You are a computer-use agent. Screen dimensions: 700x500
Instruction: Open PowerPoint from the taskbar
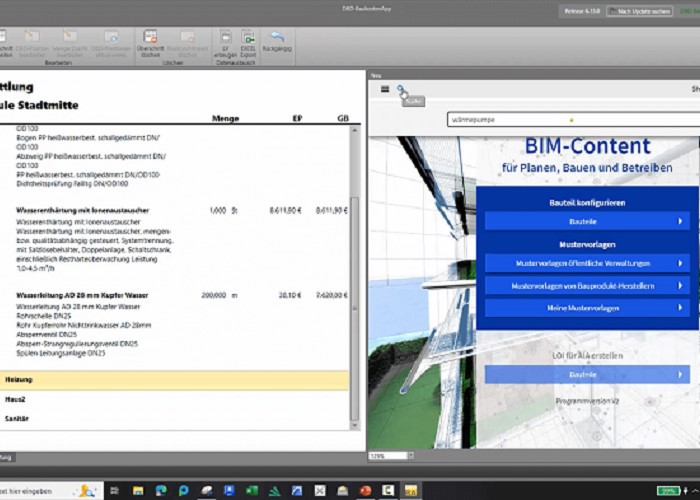(365, 491)
